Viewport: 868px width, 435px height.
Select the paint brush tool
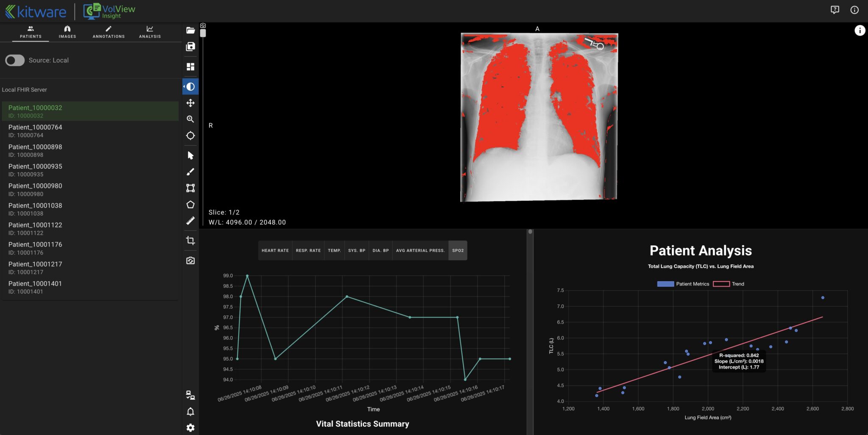[190, 171]
